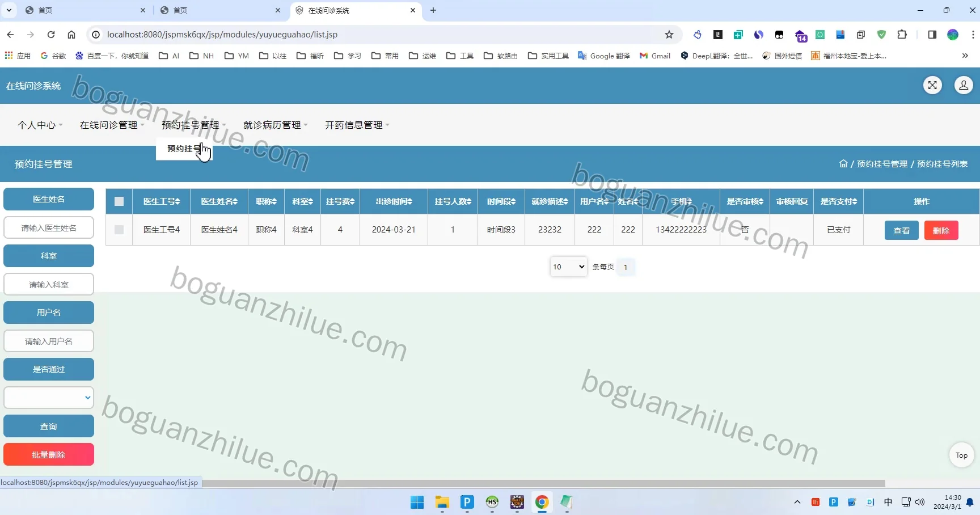Image resolution: width=980 pixels, height=515 pixels.
Task: Click the browser home button icon
Action: (71, 35)
